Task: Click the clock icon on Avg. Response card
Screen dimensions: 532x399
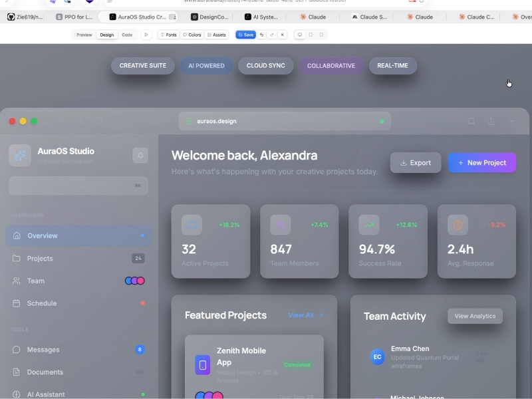Action: click(x=458, y=225)
